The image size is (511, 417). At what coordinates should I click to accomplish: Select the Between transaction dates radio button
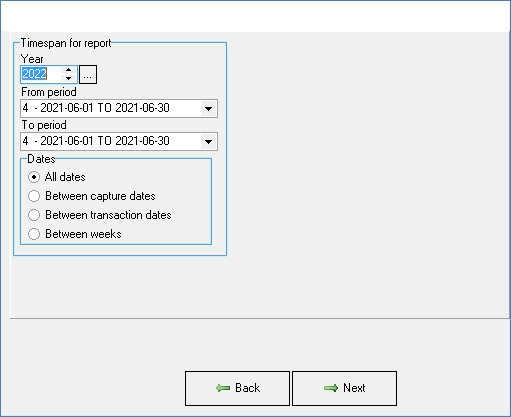click(x=34, y=215)
